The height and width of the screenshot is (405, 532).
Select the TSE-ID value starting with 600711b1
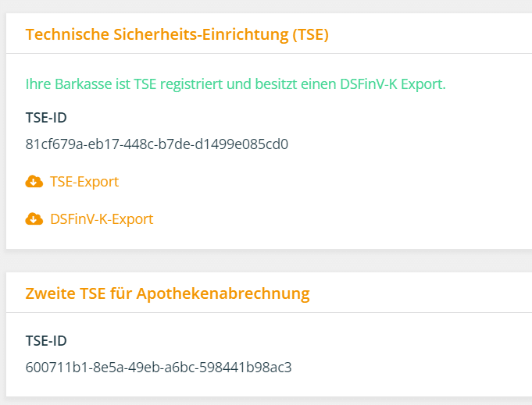(x=159, y=367)
